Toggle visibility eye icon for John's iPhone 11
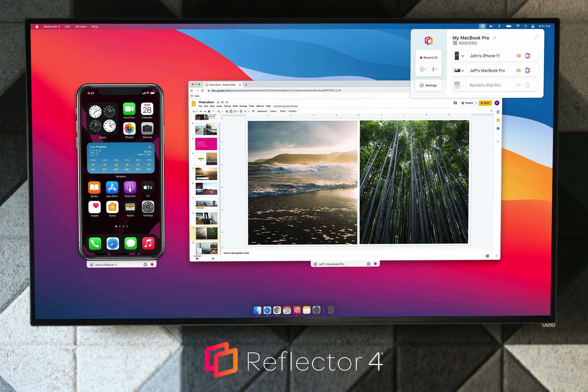This screenshot has width=588, height=392. (x=519, y=56)
